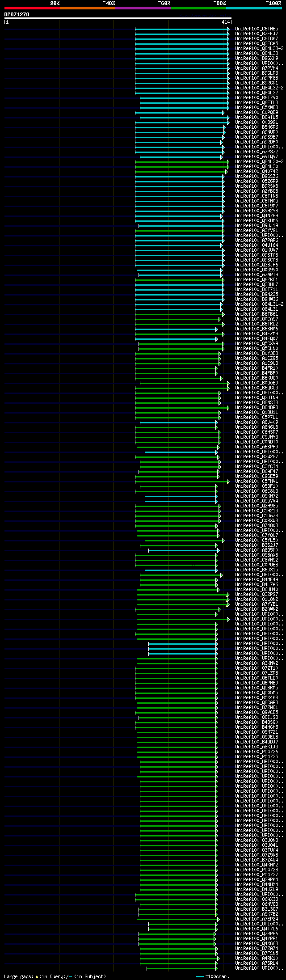286x980 pixels.
Task: Open hit UniRef100_Q84L33-2
Action: point(259,48)
